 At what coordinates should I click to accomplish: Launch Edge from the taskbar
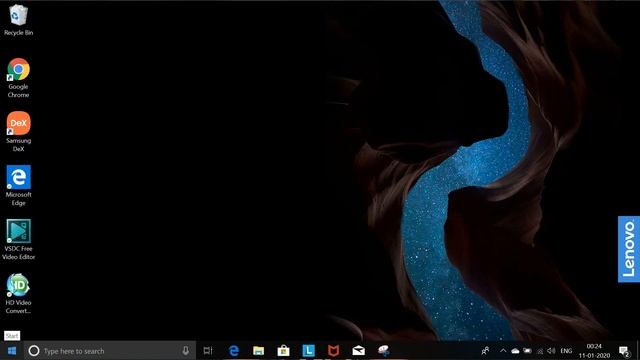(233, 351)
